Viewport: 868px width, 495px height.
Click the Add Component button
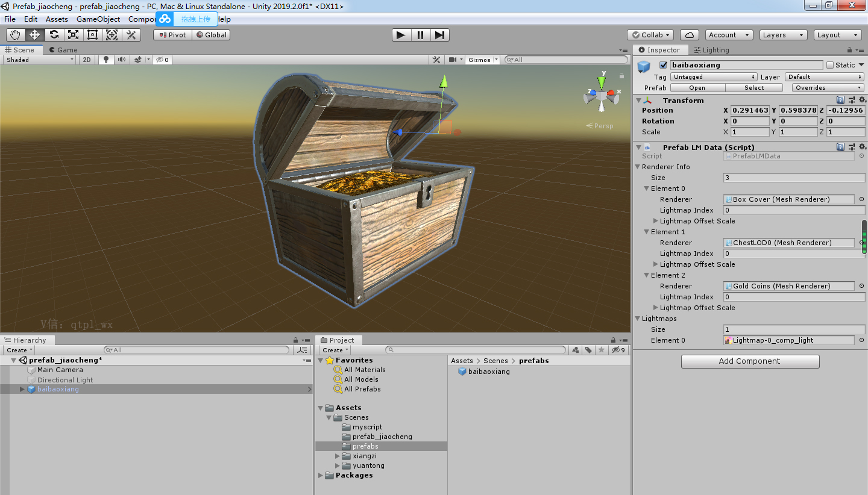click(x=750, y=361)
